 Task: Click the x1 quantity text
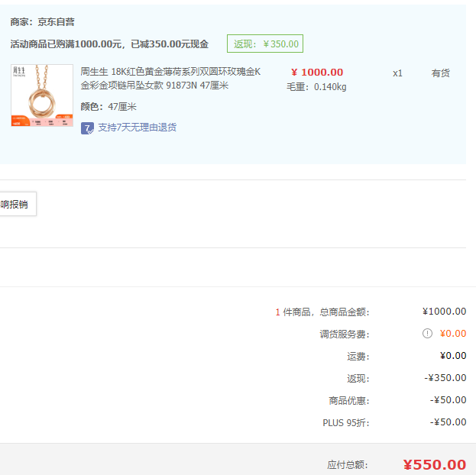pyautogui.click(x=397, y=73)
